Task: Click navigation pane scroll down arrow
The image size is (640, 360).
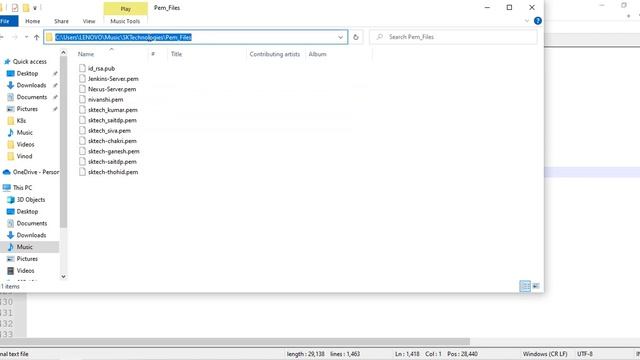Action: pyautogui.click(x=63, y=276)
